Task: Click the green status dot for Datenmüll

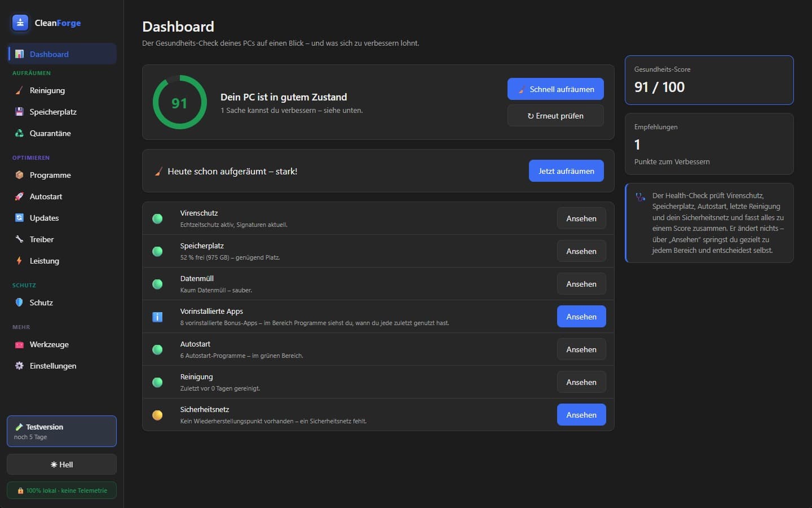Action: pyautogui.click(x=157, y=284)
